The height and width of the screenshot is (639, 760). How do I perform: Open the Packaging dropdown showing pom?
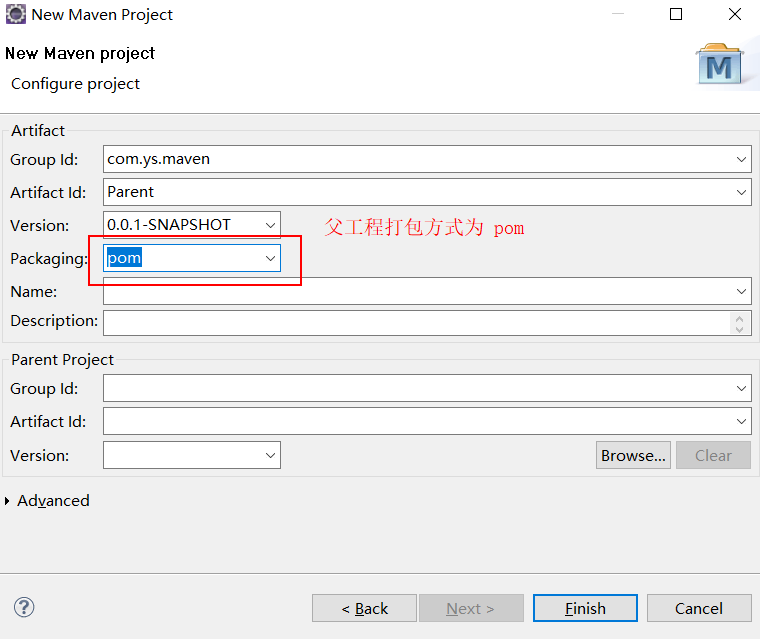pos(270,258)
